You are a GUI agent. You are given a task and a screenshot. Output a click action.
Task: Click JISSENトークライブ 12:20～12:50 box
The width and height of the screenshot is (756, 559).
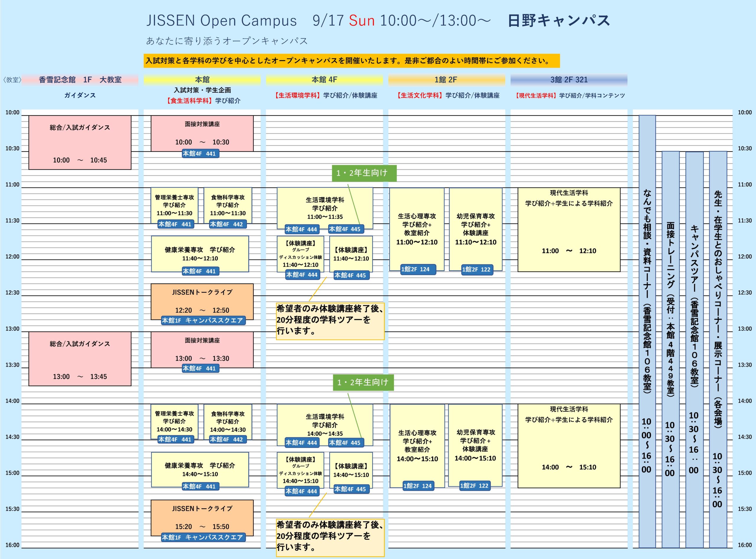click(202, 301)
